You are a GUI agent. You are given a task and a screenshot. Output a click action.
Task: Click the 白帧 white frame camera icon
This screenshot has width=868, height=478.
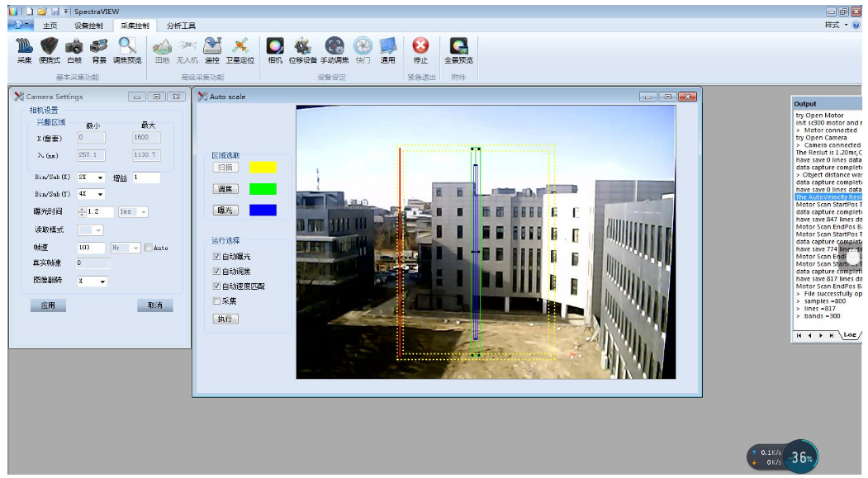[74, 48]
